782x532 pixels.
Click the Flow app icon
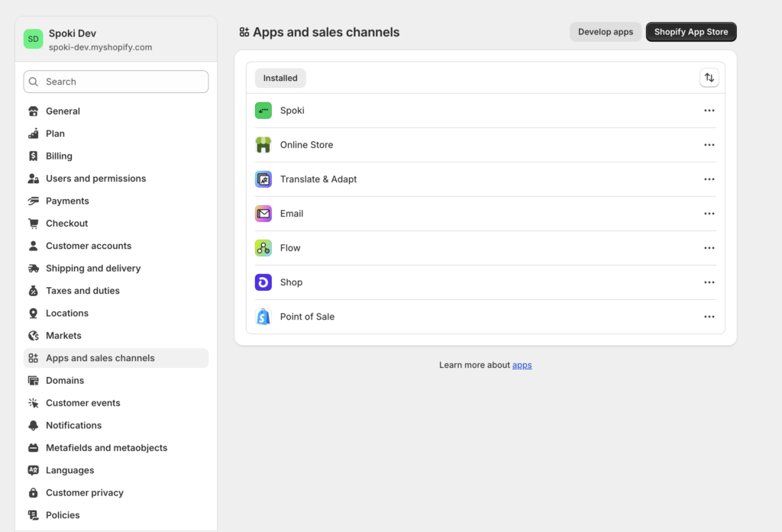click(x=263, y=248)
